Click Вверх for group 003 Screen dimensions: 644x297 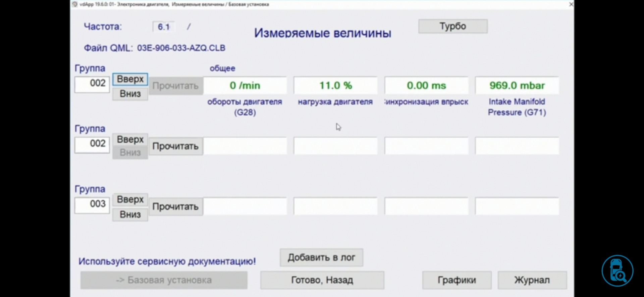click(130, 199)
